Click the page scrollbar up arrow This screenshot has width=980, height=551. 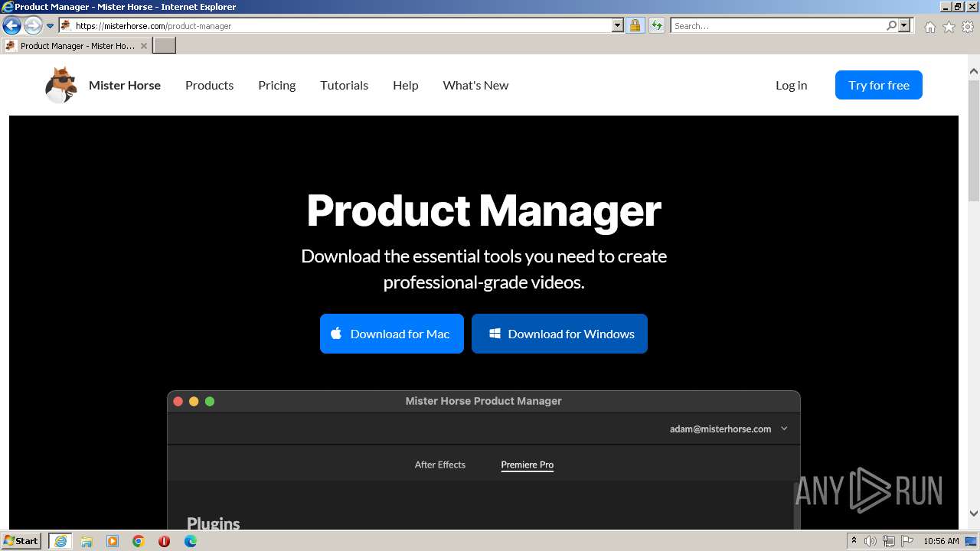974,71
